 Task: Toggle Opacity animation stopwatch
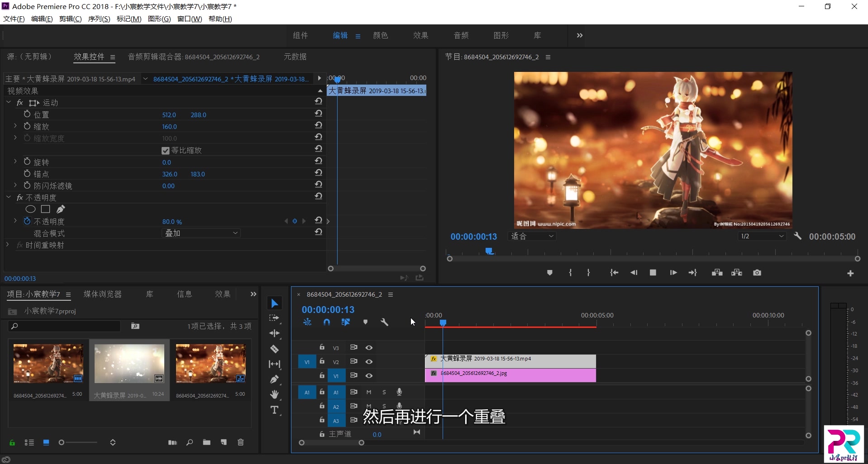[27, 221]
